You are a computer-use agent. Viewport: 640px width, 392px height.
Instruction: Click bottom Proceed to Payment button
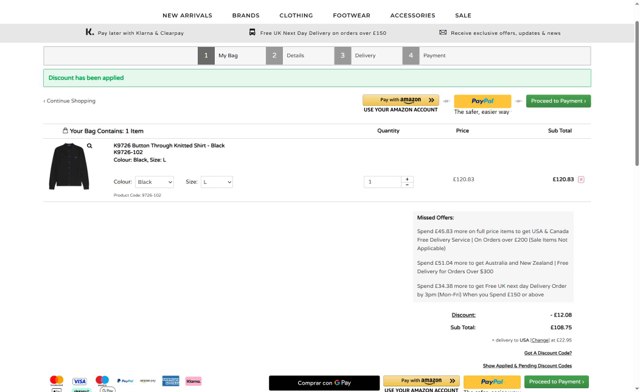pyautogui.click(x=556, y=382)
